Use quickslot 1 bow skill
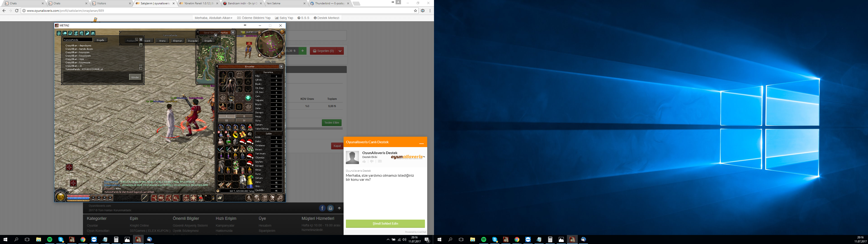 (154, 198)
